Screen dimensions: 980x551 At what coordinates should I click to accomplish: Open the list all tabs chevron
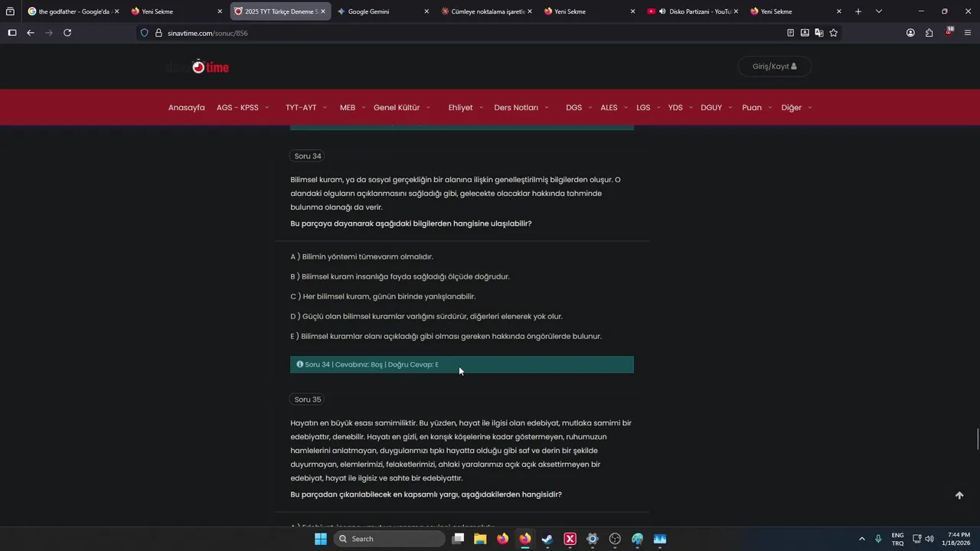(879, 11)
